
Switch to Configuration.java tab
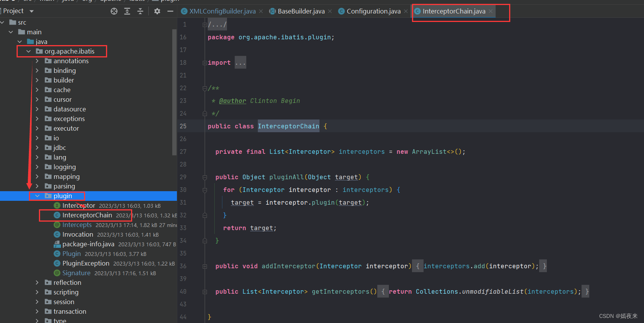[373, 11]
